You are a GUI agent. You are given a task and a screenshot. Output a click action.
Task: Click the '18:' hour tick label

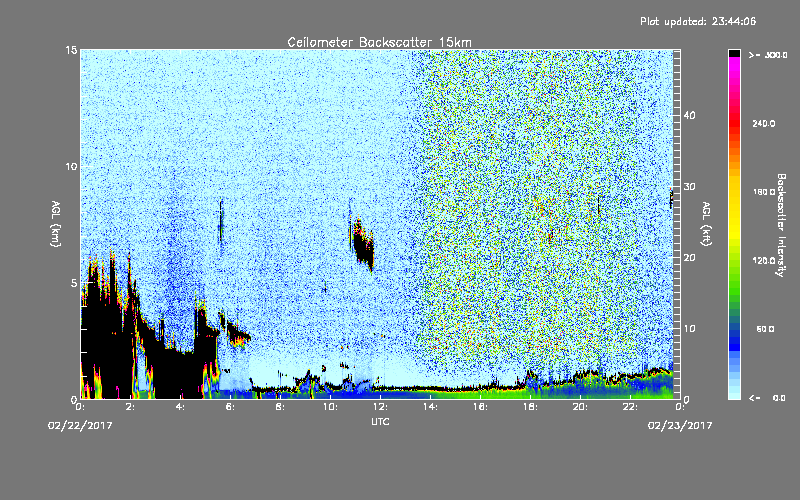[x=531, y=407]
